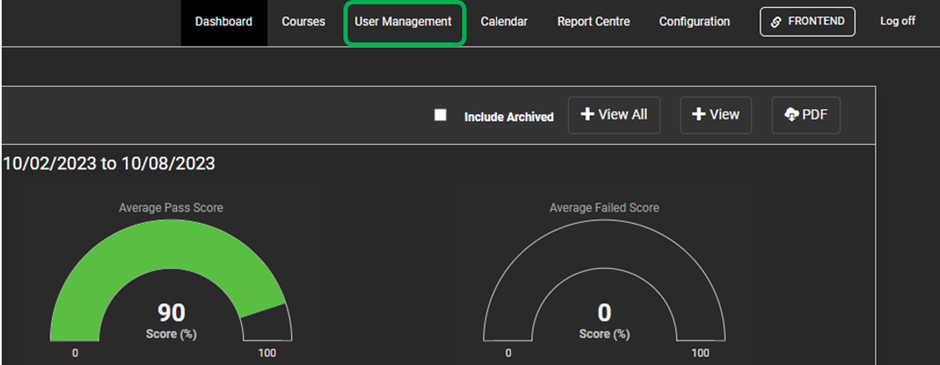This screenshot has height=365, width=940.
Task: Select the 90 score value in pass gauge
Action: point(171,313)
